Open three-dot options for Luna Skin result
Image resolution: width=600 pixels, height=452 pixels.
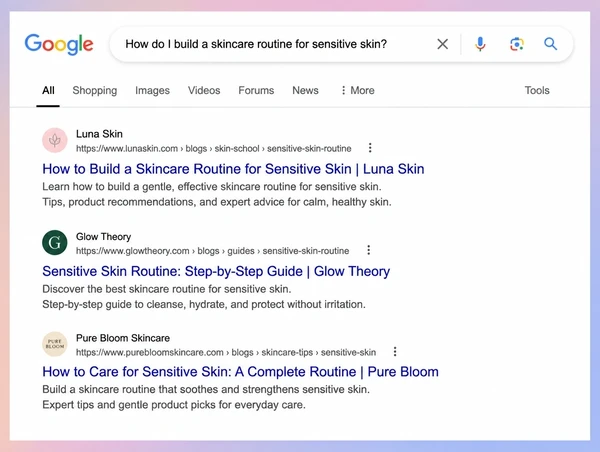[x=370, y=148]
